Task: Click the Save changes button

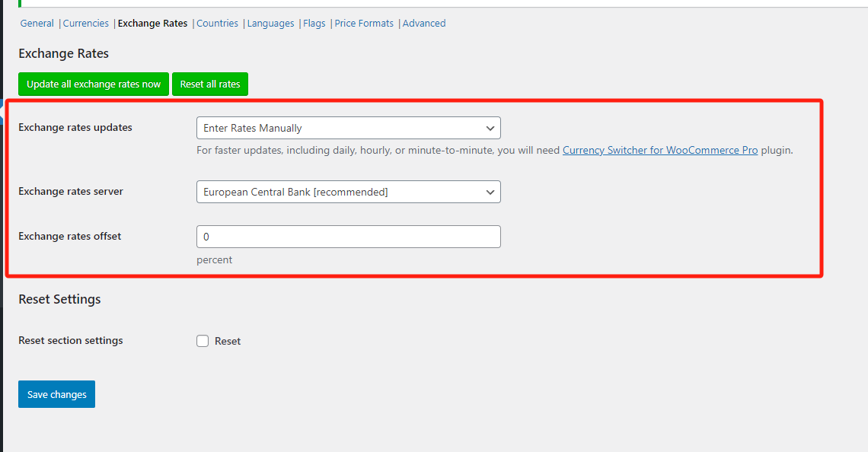Action: [56, 394]
